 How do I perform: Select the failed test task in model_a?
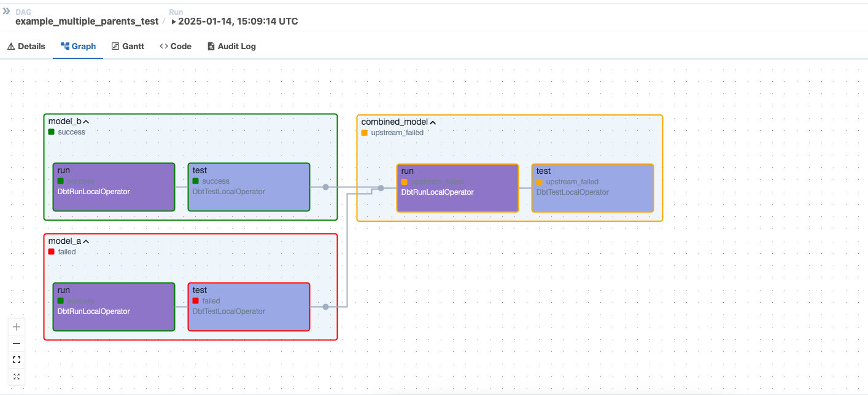tap(249, 307)
